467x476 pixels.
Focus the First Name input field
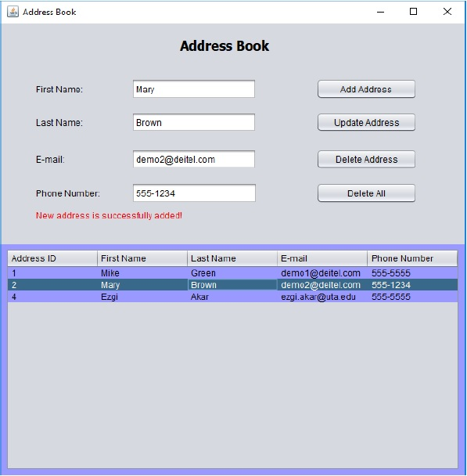(194, 89)
